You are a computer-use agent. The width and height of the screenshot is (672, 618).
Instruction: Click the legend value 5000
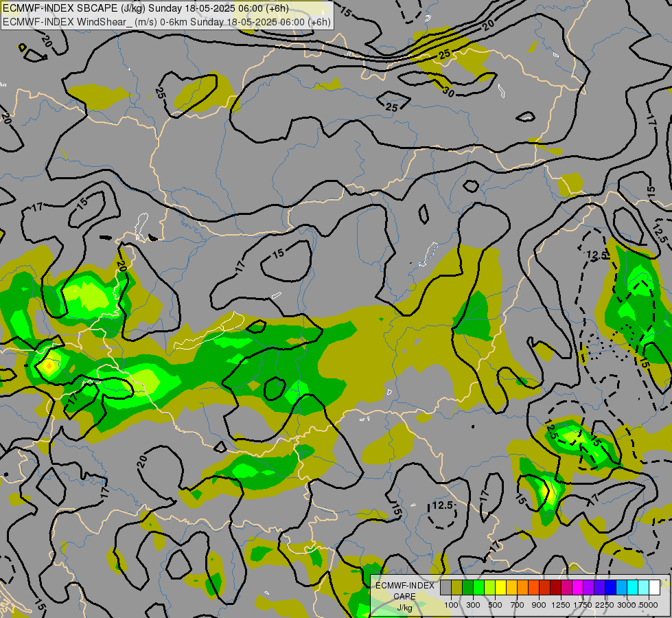[x=649, y=605]
